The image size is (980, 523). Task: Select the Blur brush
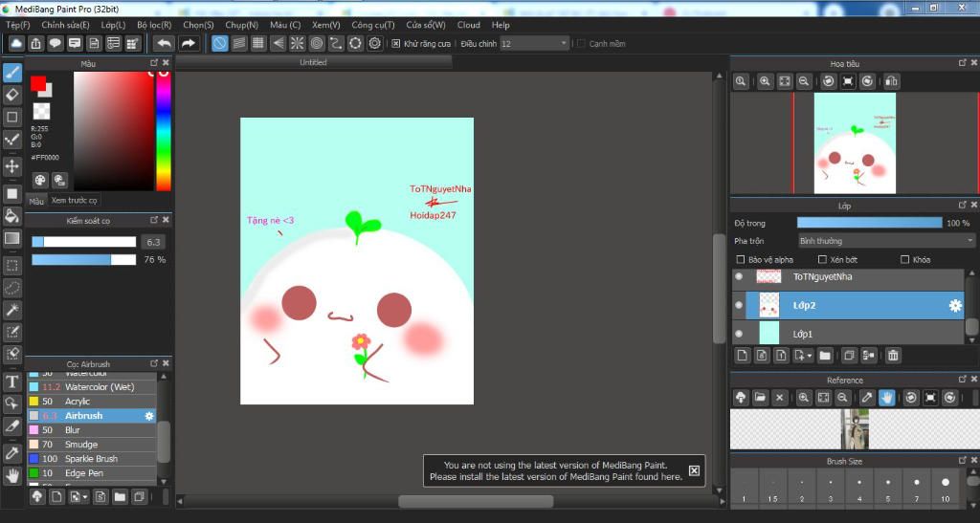pyautogui.click(x=91, y=430)
